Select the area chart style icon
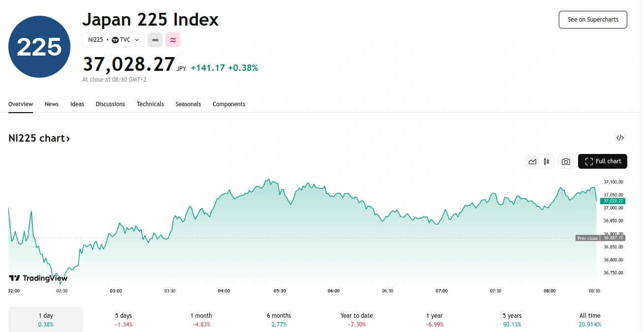This screenshot has height=332, width=644. point(532,161)
